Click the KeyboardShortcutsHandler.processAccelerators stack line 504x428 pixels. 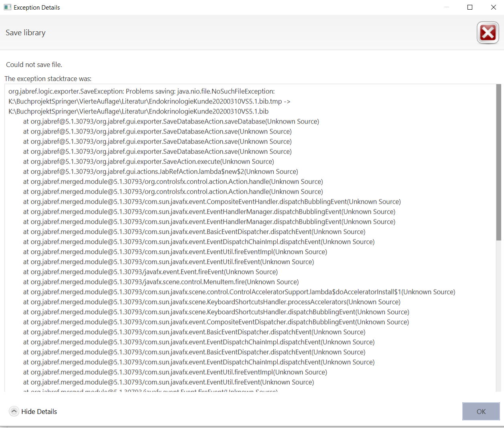coord(212,302)
